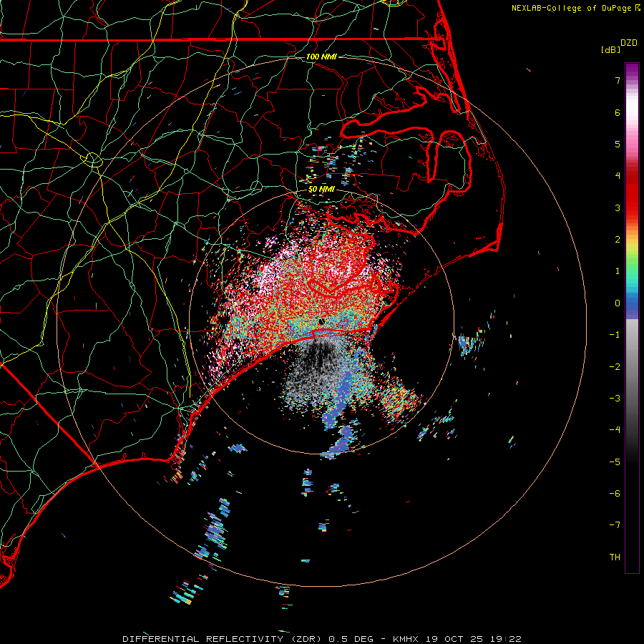
Task: Select the -6 value on the dB scale
Action: point(615,494)
